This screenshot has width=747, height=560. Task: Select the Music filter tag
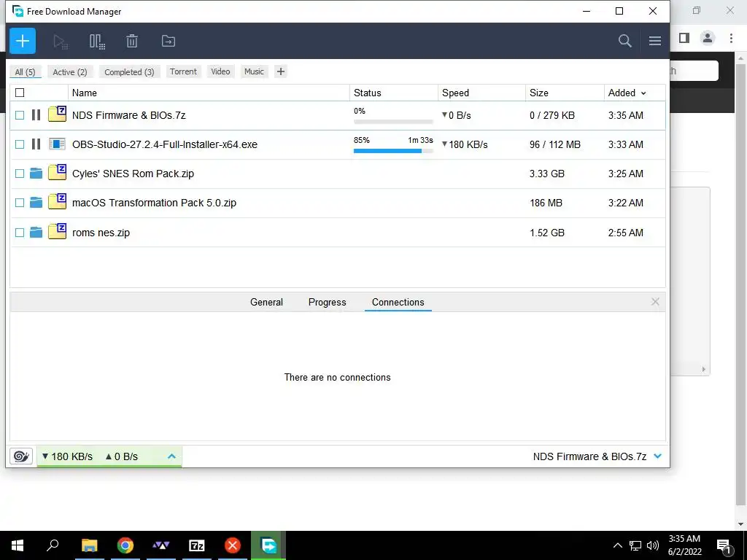(254, 71)
